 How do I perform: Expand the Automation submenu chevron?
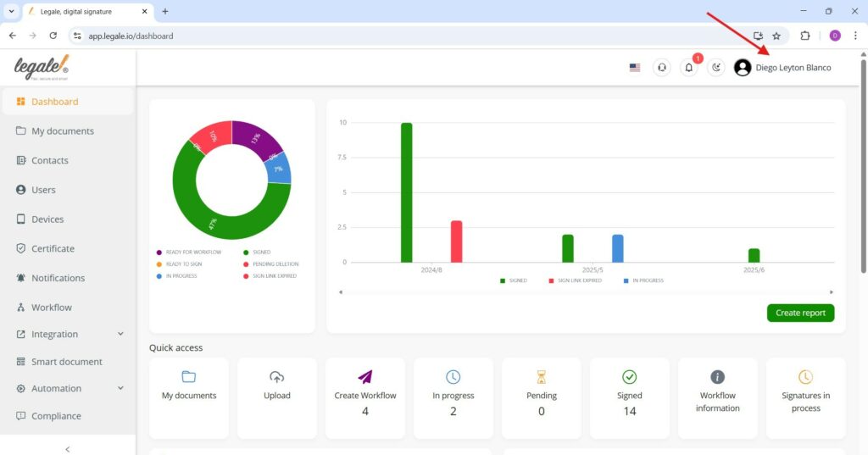coord(120,388)
